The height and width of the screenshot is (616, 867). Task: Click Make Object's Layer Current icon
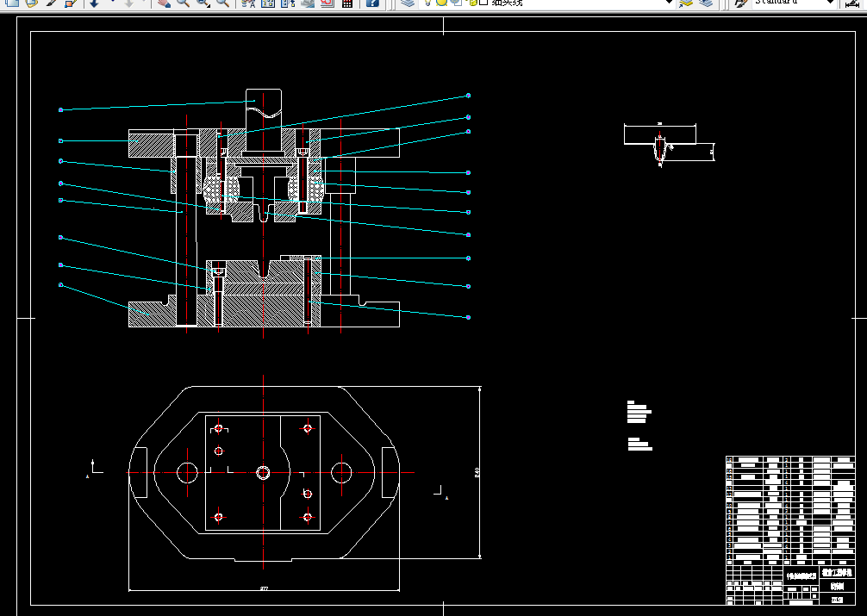(x=686, y=3)
